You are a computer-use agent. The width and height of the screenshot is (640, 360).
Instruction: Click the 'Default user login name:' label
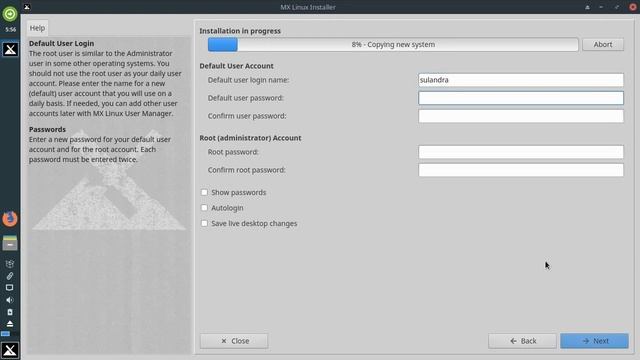pos(249,80)
